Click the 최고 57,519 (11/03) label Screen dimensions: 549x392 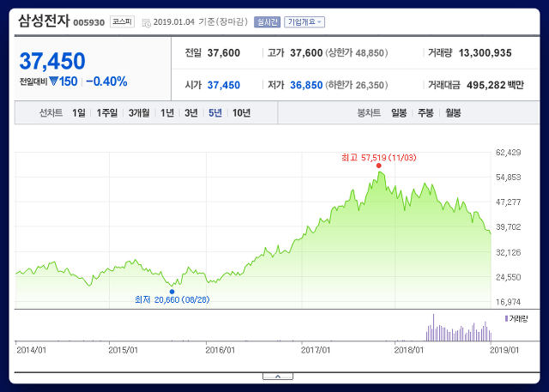pos(379,158)
